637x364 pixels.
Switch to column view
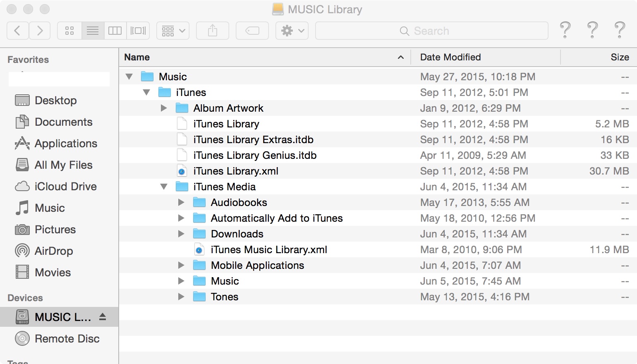click(x=115, y=31)
